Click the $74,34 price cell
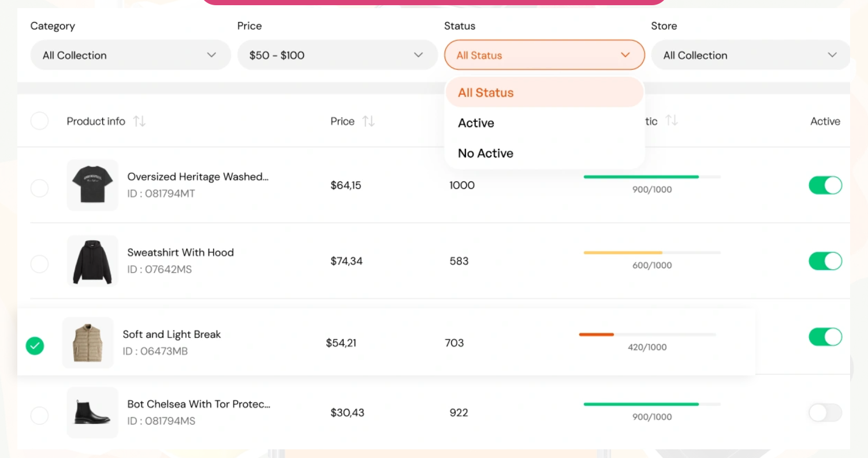Screen dimensions: 868x458 pos(347,261)
